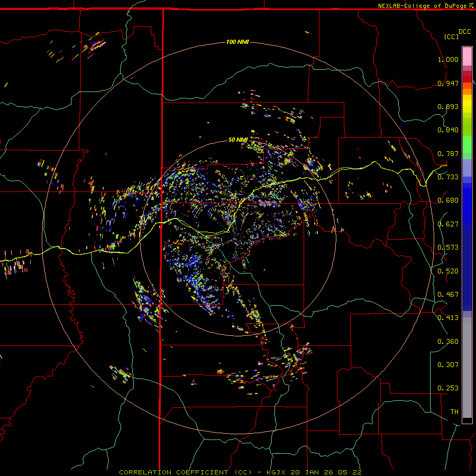Click the 100 NMI range ring label
The width and height of the screenshot is (476, 476).
point(237,42)
